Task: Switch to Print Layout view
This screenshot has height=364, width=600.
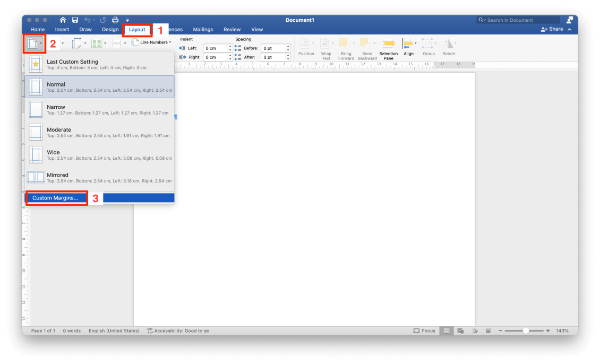Action: click(x=447, y=330)
